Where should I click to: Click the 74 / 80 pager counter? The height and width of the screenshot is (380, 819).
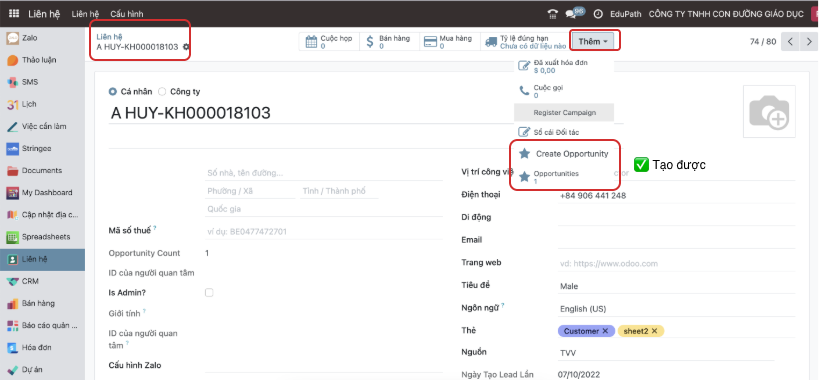763,42
